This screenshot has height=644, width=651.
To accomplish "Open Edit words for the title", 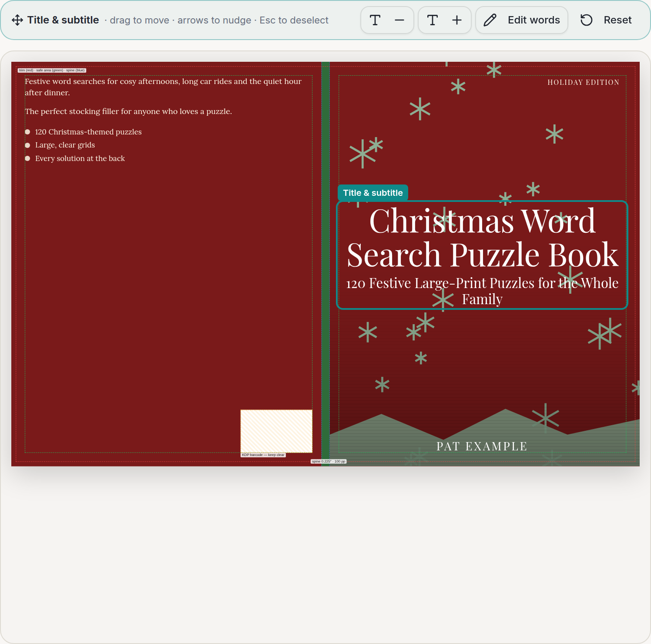I will point(521,20).
